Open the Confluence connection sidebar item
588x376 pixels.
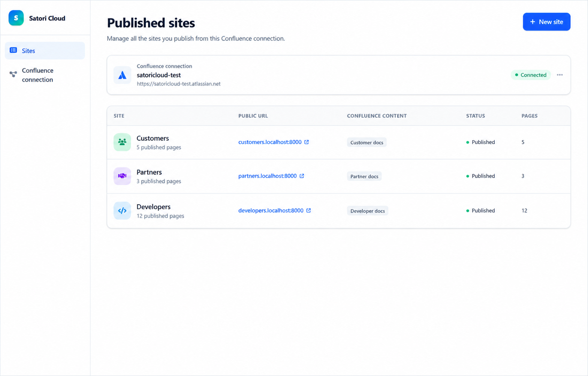(45, 75)
